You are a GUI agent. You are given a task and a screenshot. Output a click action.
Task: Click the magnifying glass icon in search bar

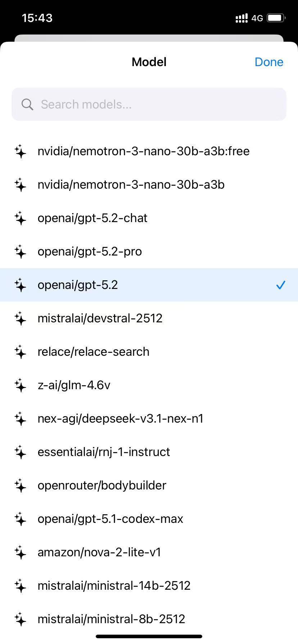27,104
